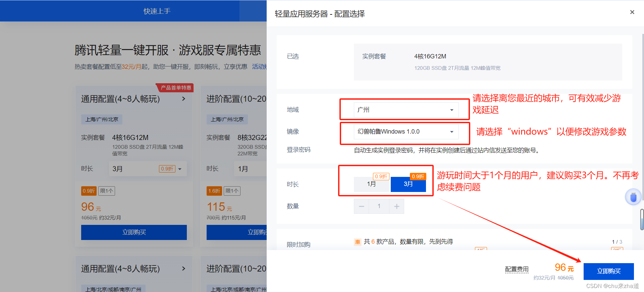Decrease quantity with the minus button
644x292 pixels.
(361, 206)
